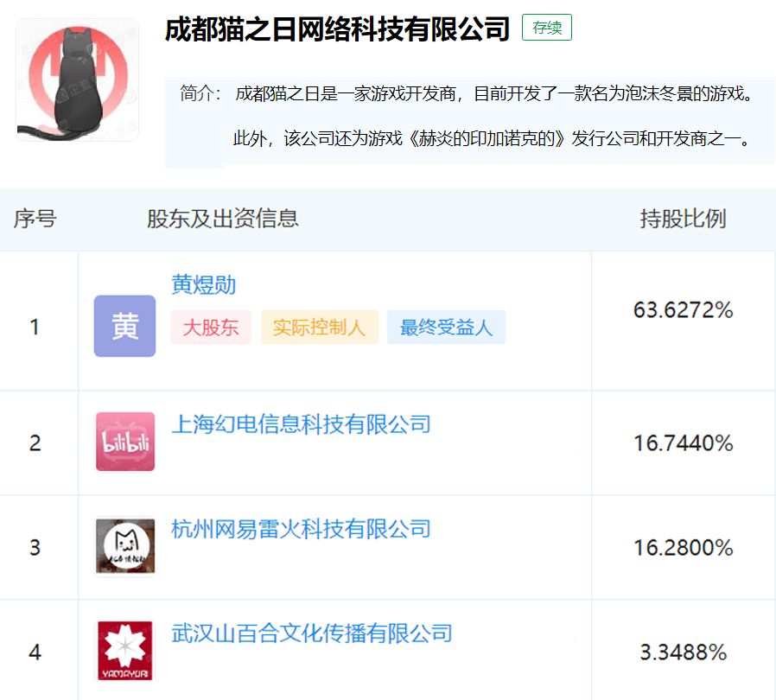The width and height of the screenshot is (776, 700).
Task: Click the YAMAYURI logo icon
Action: [x=125, y=651]
